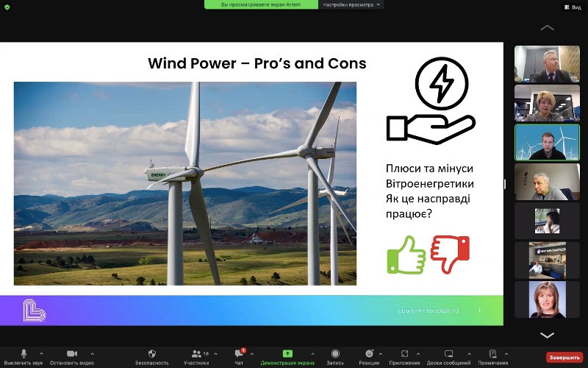Open the Reactions emoji menu
588x368 pixels.
[x=369, y=357]
